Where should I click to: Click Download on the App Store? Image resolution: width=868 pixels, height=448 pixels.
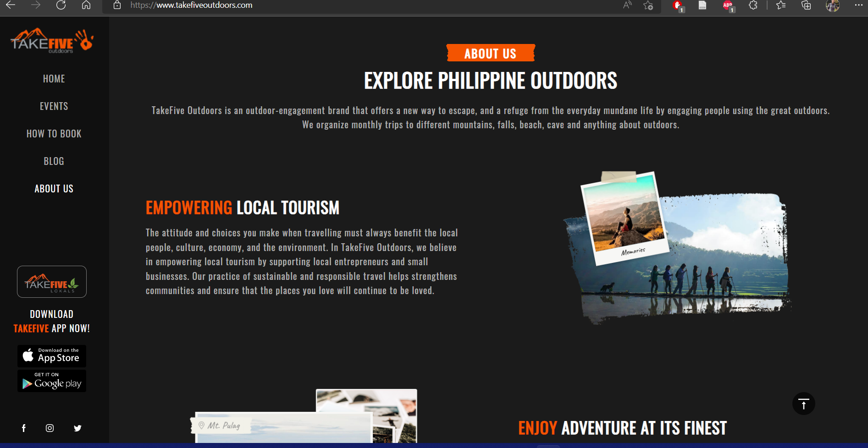(52, 356)
